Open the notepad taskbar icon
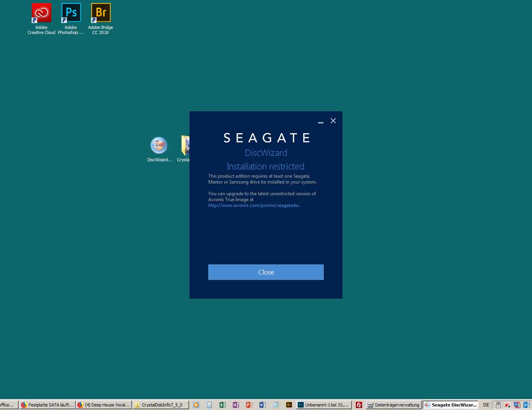Screen dimensions: 532x410 point(276,405)
